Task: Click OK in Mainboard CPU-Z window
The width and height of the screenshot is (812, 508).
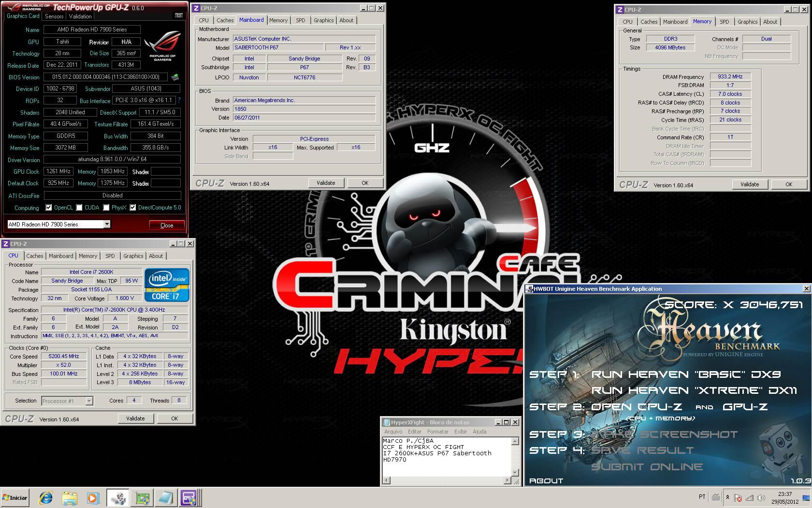Action: (x=365, y=183)
